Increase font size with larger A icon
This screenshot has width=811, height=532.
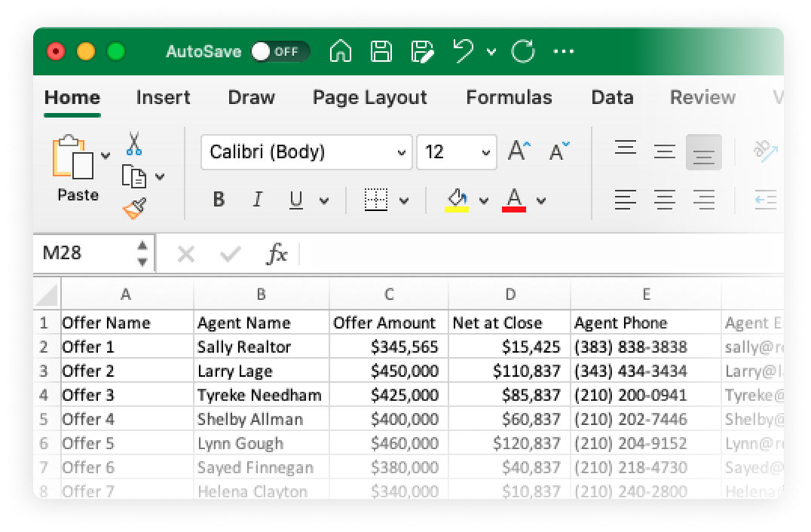point(519,151)
